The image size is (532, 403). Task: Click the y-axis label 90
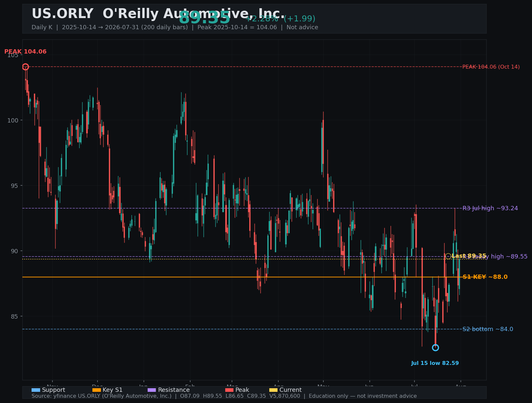coord(14,251)
